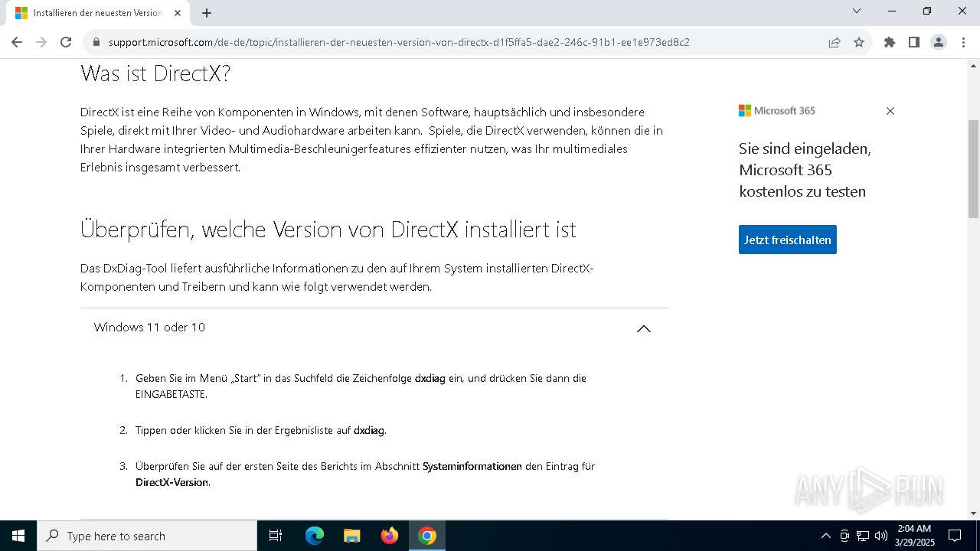980x551 pixels.
Task: Share this page via address bar icon
Action: click(835, 42)
